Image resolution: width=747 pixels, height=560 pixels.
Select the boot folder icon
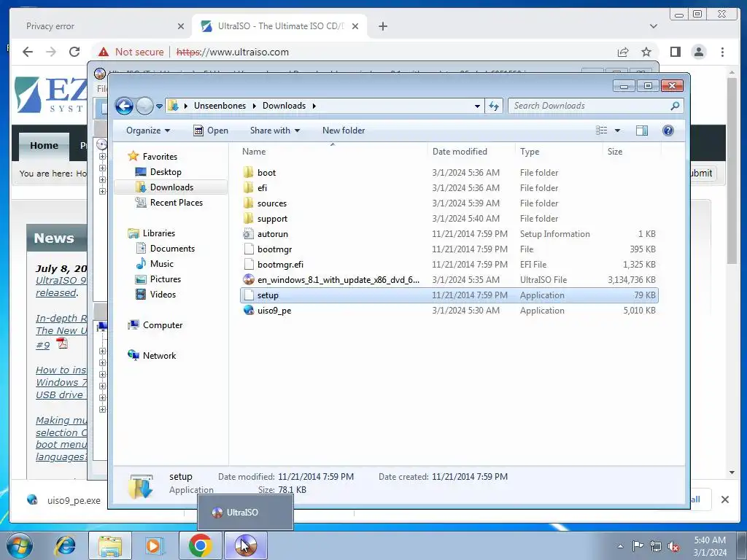click(x=248, y=172)
